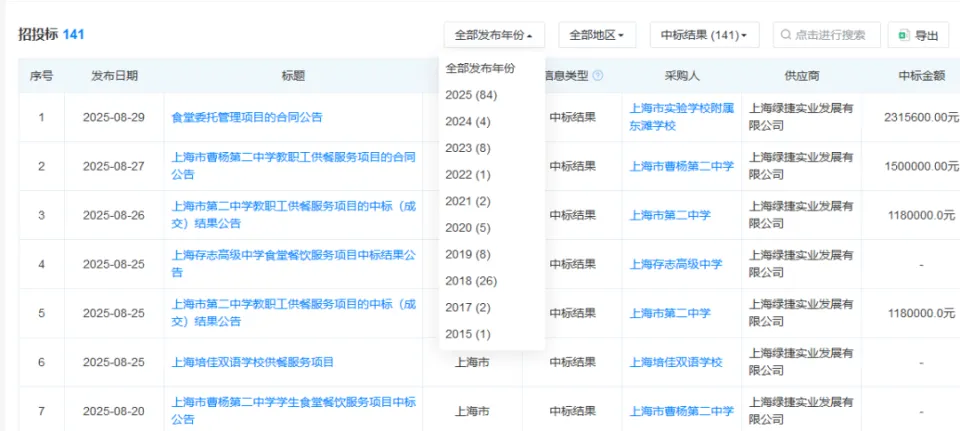
Task: Open 上海培佳双语学校供餐服务项目 title link
Action: coord(253,362)
